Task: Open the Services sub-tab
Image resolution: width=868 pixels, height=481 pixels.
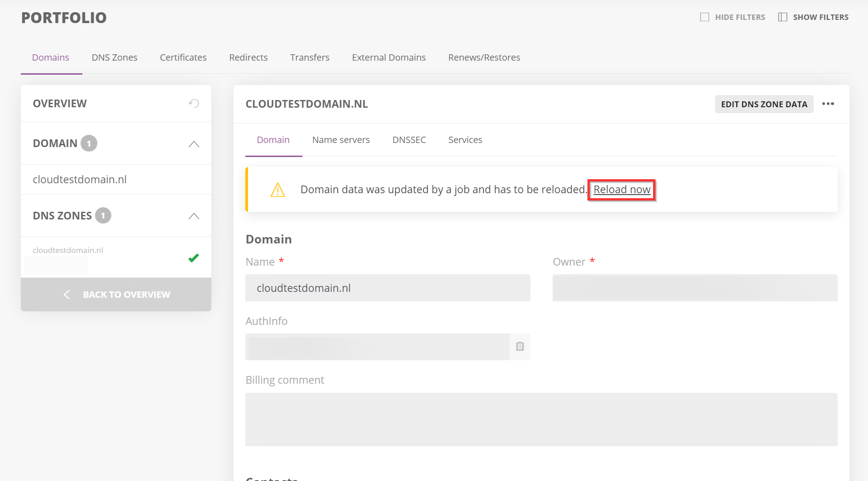Action: (x=465, y=140)
